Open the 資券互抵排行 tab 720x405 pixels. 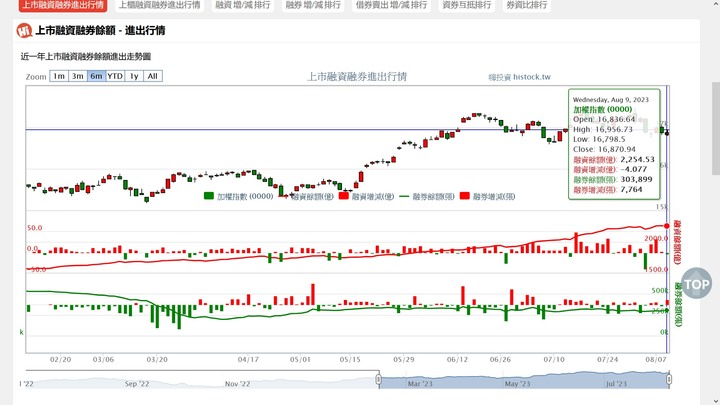[467, 5]
